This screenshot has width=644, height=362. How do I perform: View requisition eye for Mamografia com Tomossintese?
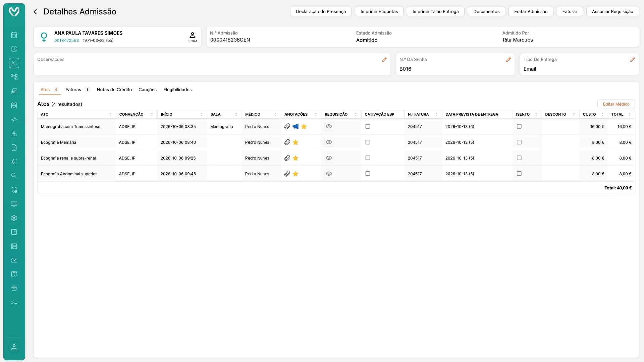329,126
